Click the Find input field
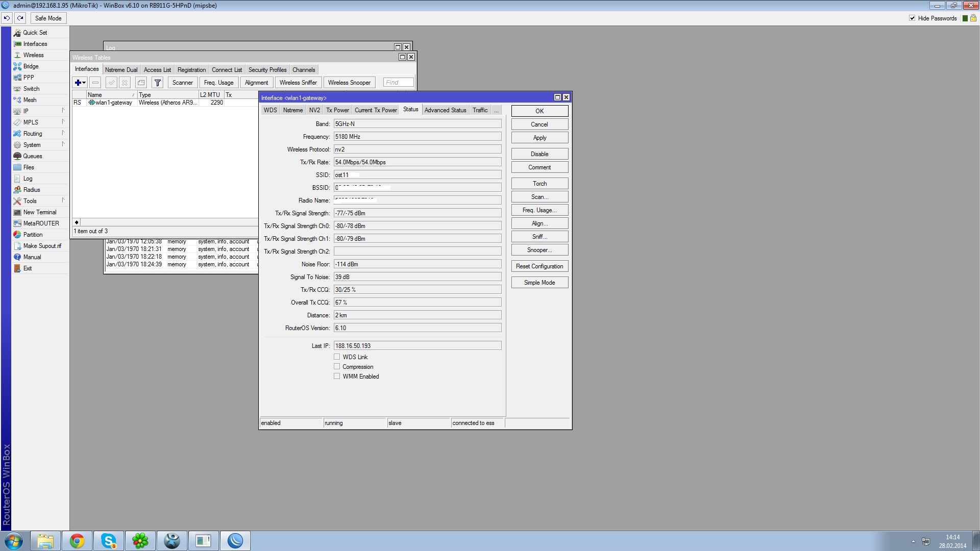This screenshot has width=980, height=551. point(398,83)
